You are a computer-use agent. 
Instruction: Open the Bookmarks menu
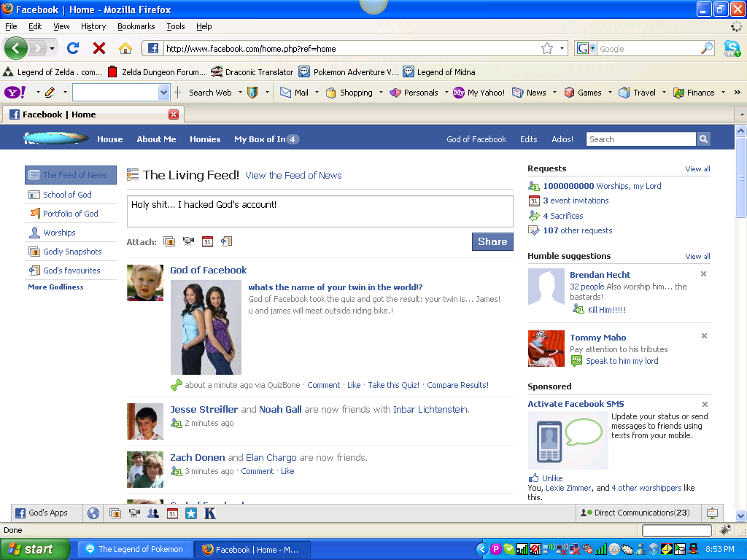(x=136, y=26)
